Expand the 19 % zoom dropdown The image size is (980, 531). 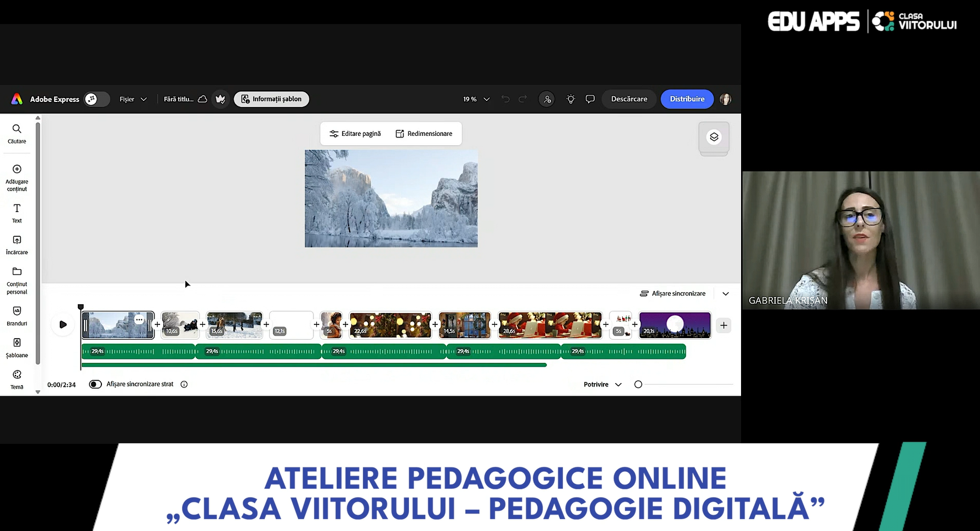click(476, 99)
